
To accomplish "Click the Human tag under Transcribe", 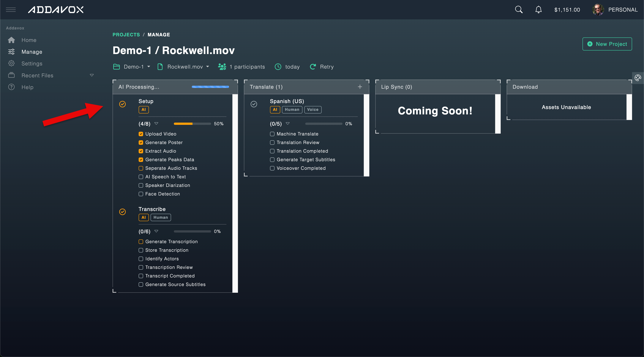I will pos(160,217).
